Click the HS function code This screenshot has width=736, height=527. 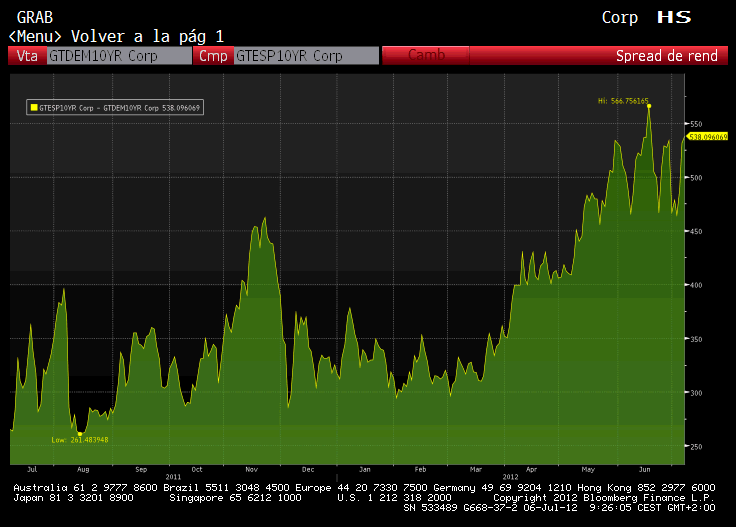pos(674,17)
